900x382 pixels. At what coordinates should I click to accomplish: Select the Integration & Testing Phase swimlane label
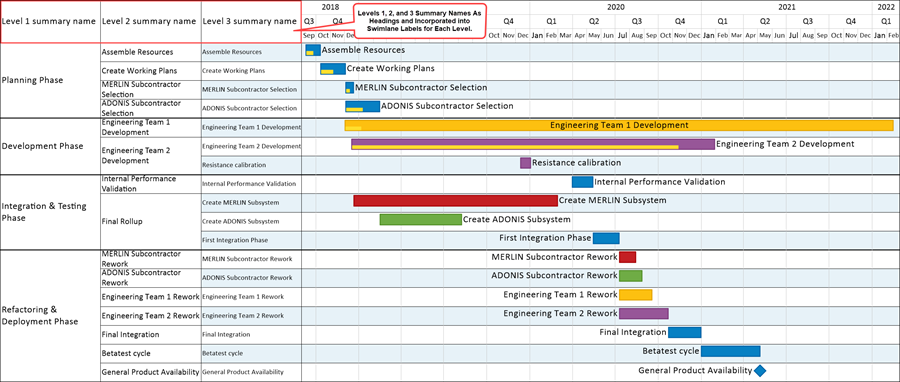43,212
